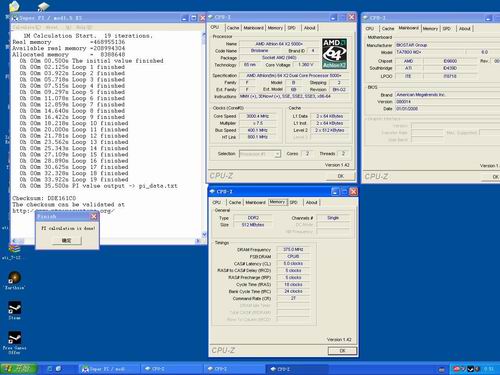The height and width of the screenshot is (375, 500).
Task: Switch to Memory tab in the right CPU-Z window
Action: pyautogui.click(x=430, y=29)
